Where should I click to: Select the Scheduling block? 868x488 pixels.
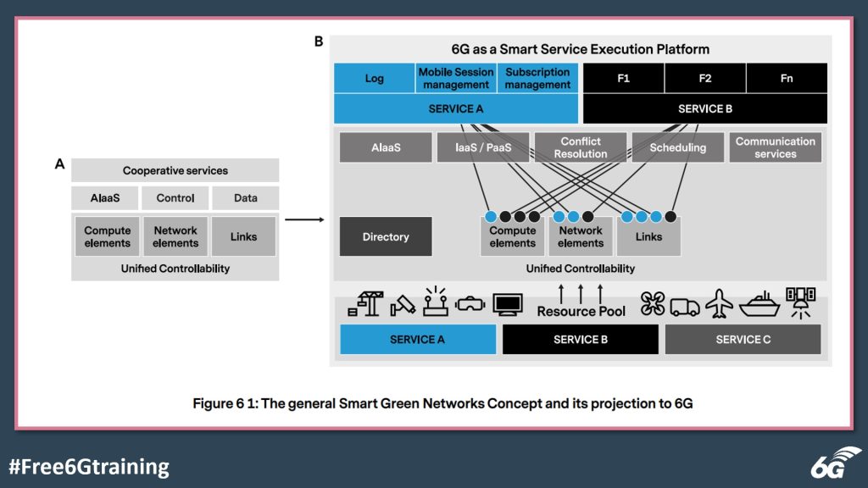point(677,147)
